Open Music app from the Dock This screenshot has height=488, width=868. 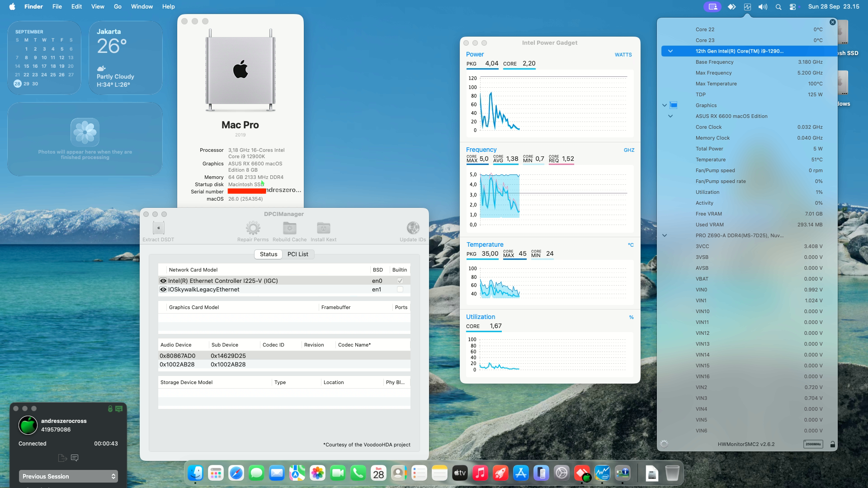point(480,473)
